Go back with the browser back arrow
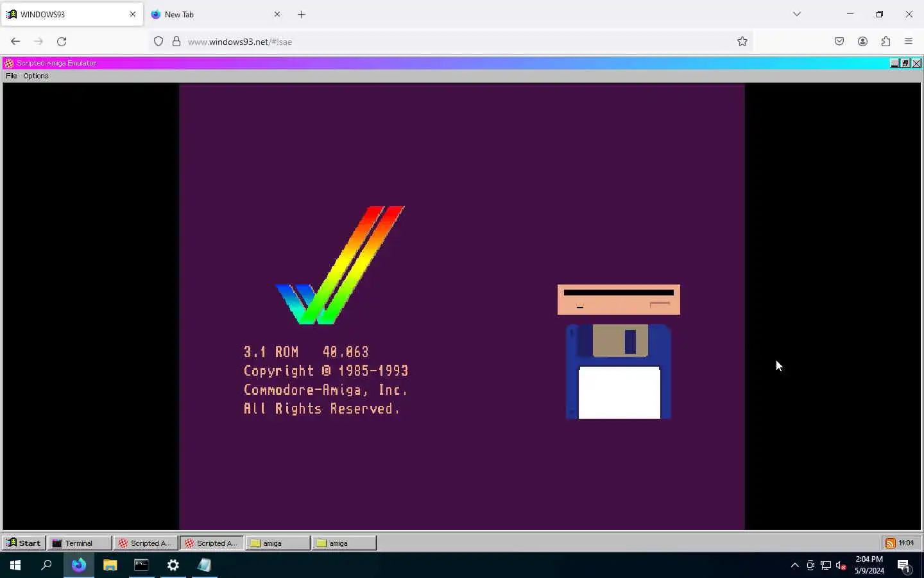Image resolution: width=924 pixels, height=578 pixels. (x=15, y=42)
